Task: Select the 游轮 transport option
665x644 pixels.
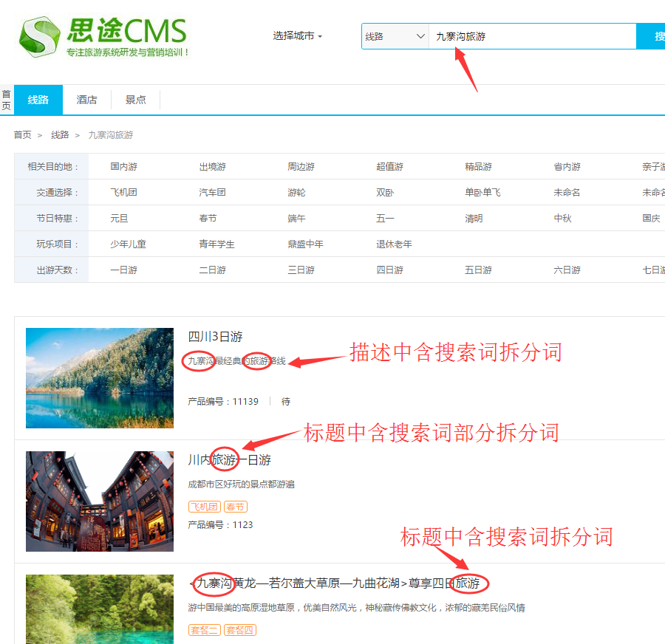Action: tap(296, 193)
